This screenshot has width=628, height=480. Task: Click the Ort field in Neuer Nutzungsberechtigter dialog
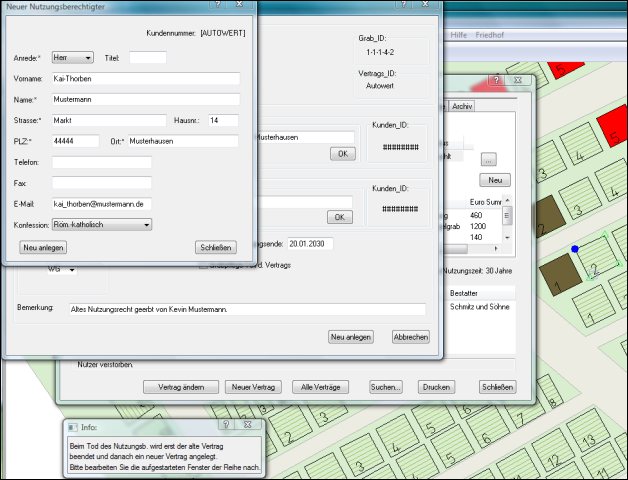click(183, 141)
